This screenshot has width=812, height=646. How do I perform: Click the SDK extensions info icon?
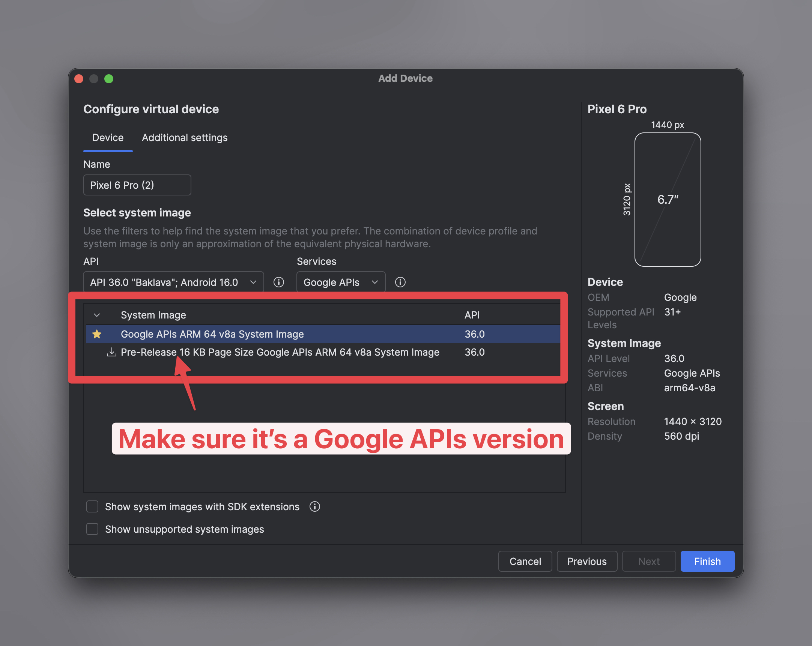[314, 507]
